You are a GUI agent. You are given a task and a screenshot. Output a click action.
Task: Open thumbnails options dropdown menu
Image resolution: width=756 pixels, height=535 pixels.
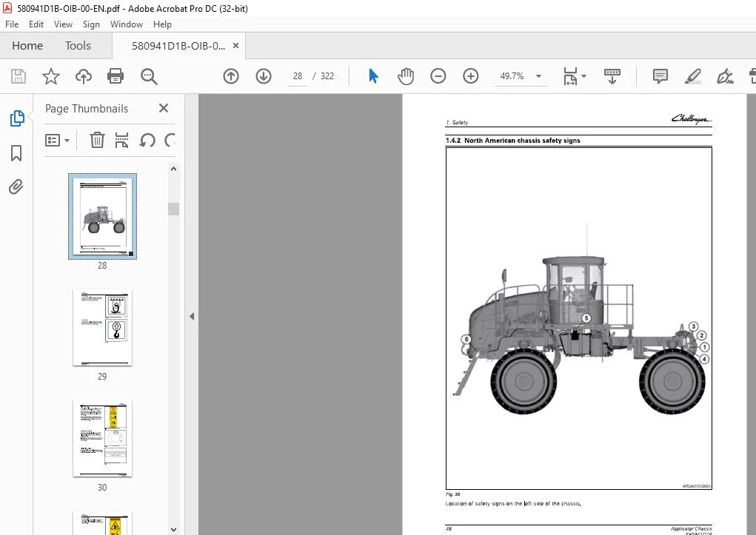[57, 141]
